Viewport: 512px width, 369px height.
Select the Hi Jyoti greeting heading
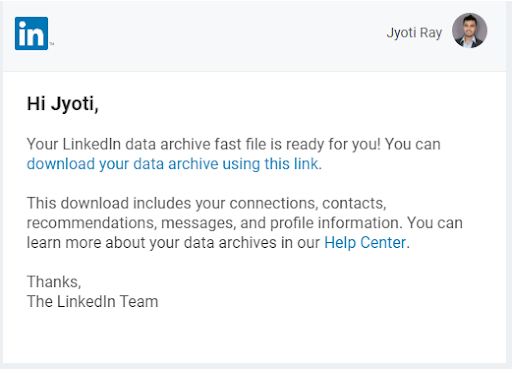click(63, 104)
